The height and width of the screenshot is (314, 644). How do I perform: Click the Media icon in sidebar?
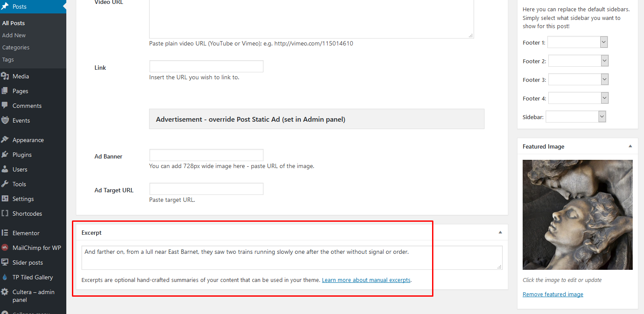point(5,76)
